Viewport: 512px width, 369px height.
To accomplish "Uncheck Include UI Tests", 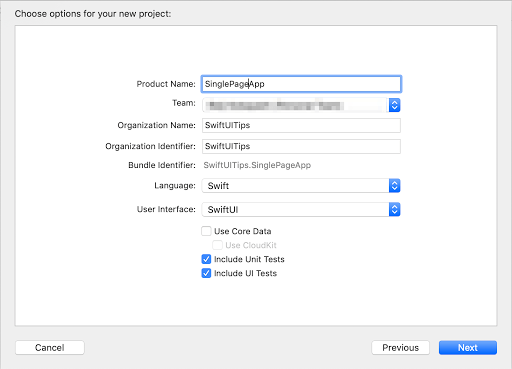I will click(x=206, y=273).
